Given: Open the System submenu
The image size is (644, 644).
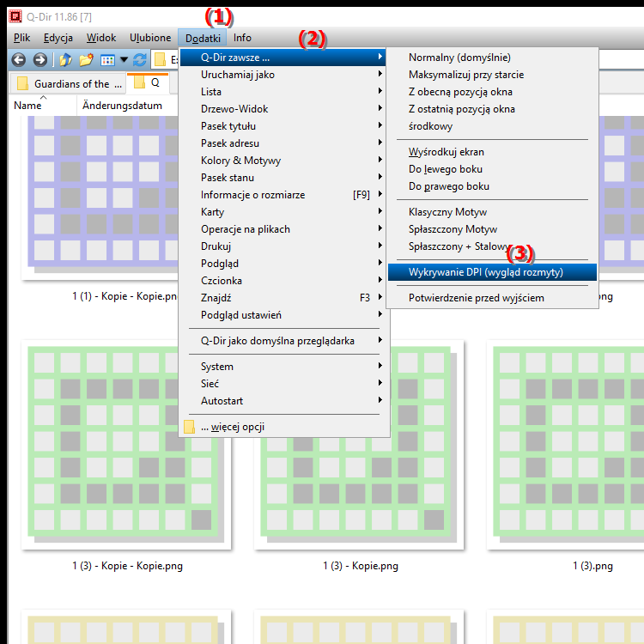Looking at the screenshot, I should [283, 367].
